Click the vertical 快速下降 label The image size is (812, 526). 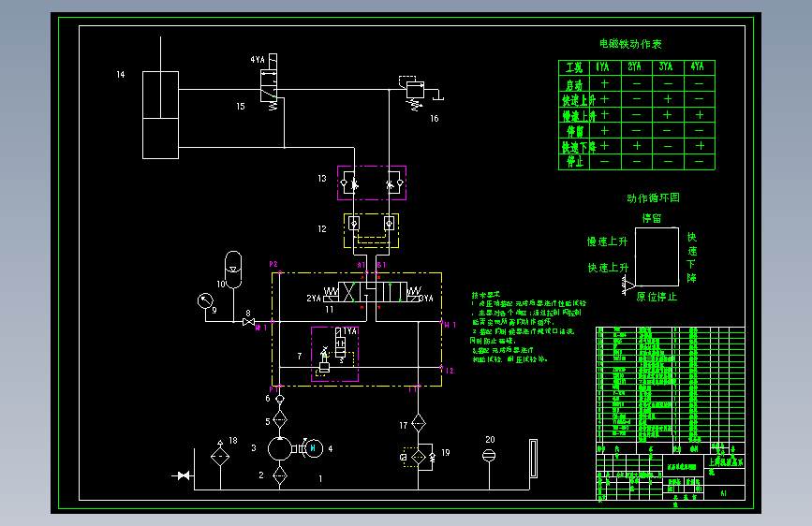pos(692,257)
